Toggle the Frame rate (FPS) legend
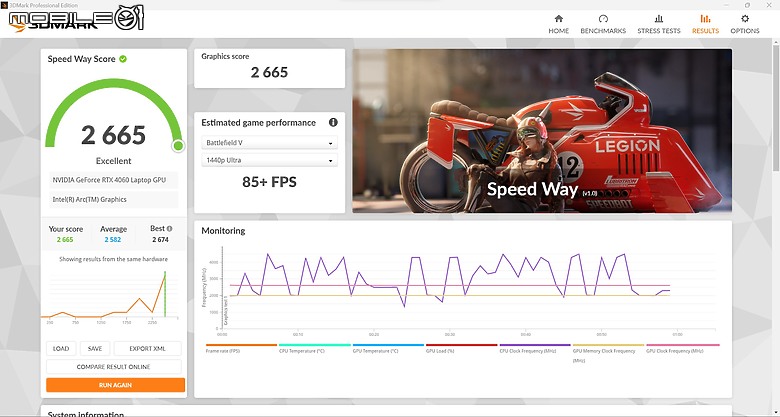 [241, 348]
